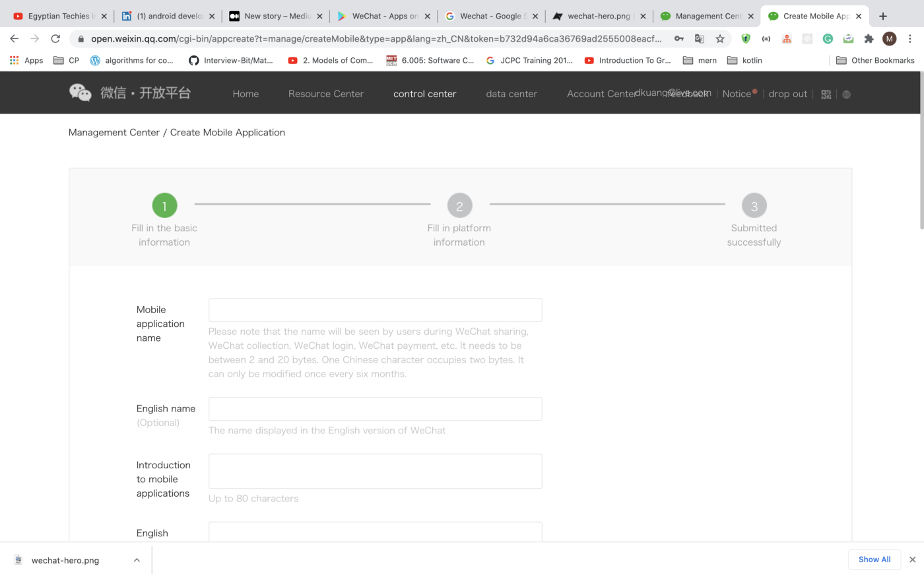Screen dimensions: 924x578
Task: Switch to the wechat-hero.png tab
Action: pyautogui.click(x=599, y=16)
